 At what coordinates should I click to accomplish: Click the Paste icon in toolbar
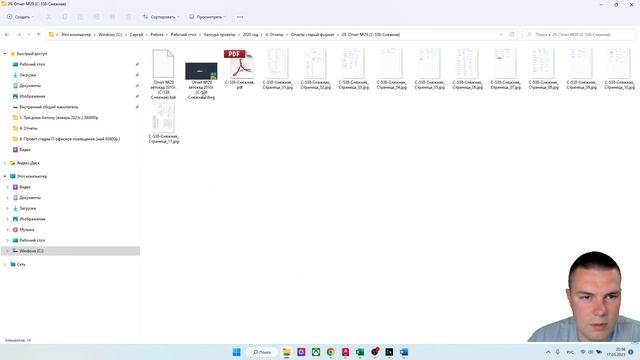point(80,17)
